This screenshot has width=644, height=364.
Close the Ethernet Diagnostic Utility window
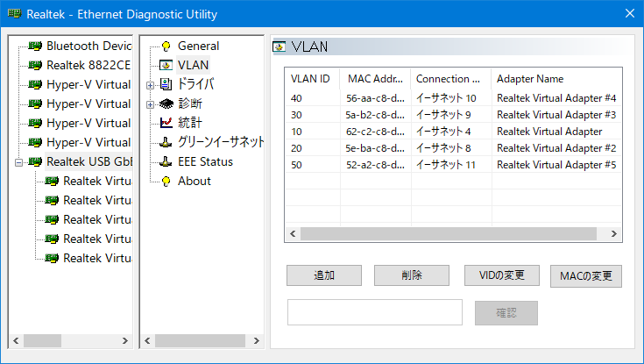click(630, 13)
